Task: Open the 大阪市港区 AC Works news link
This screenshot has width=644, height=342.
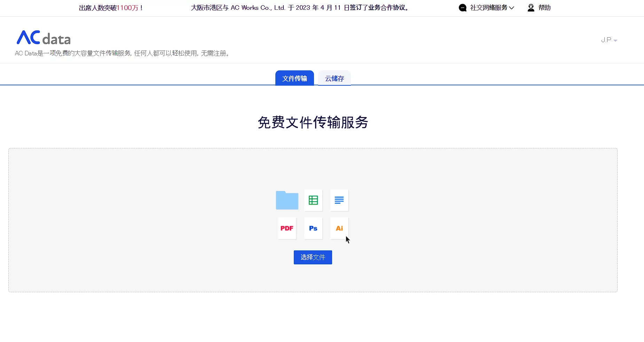Action: pyautogui.click(x=300, y=8)
